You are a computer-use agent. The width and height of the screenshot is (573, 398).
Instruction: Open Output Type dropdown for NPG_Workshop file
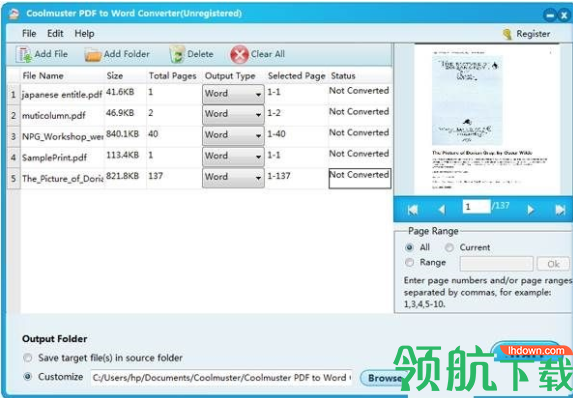coord(233,136)
